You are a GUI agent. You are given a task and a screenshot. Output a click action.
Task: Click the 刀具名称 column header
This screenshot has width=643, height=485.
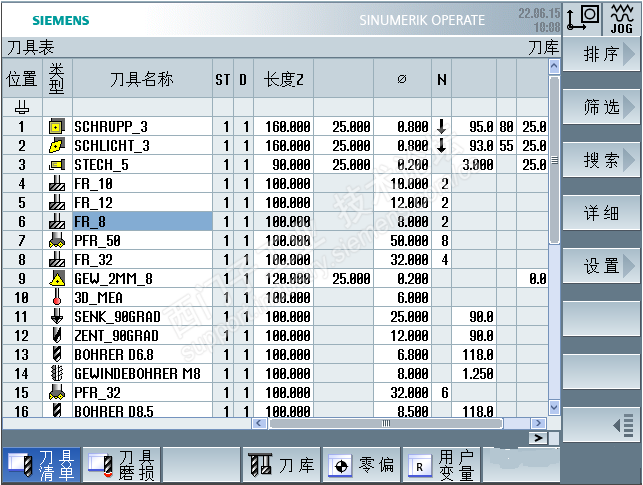pos(141,79)
